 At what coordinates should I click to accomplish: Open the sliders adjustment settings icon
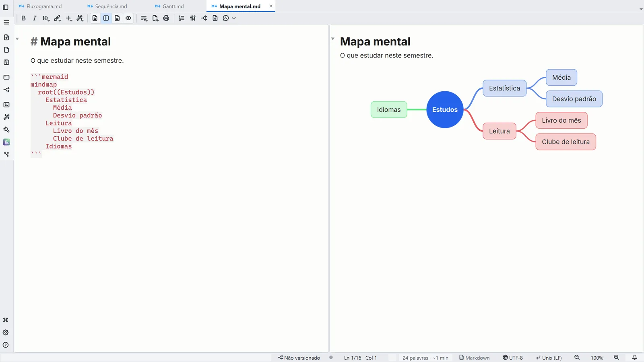point(193,18)
